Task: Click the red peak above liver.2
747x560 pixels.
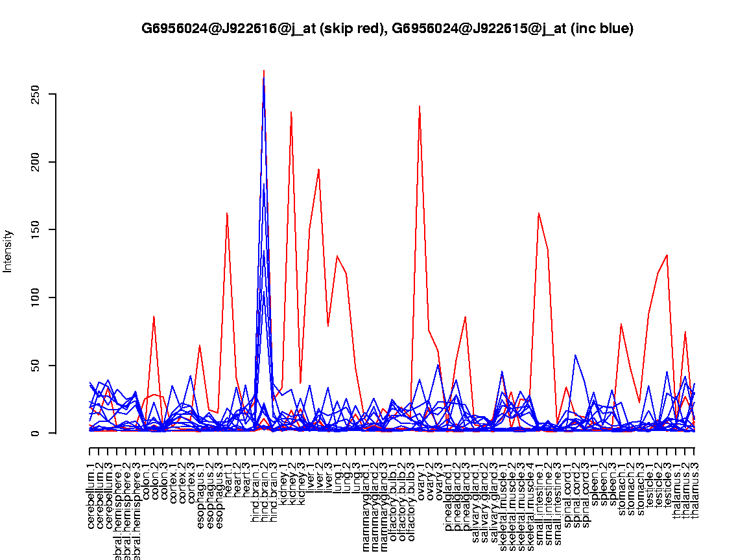Action: tap(319, 169)
